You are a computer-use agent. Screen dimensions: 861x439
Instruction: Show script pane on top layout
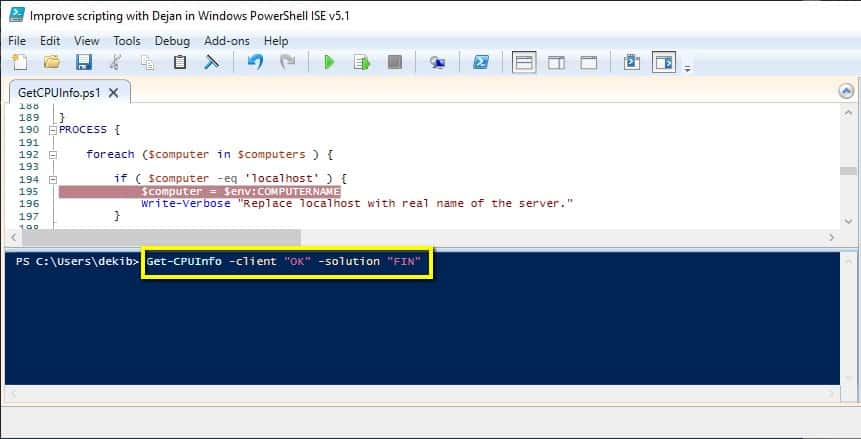point(524,62)
